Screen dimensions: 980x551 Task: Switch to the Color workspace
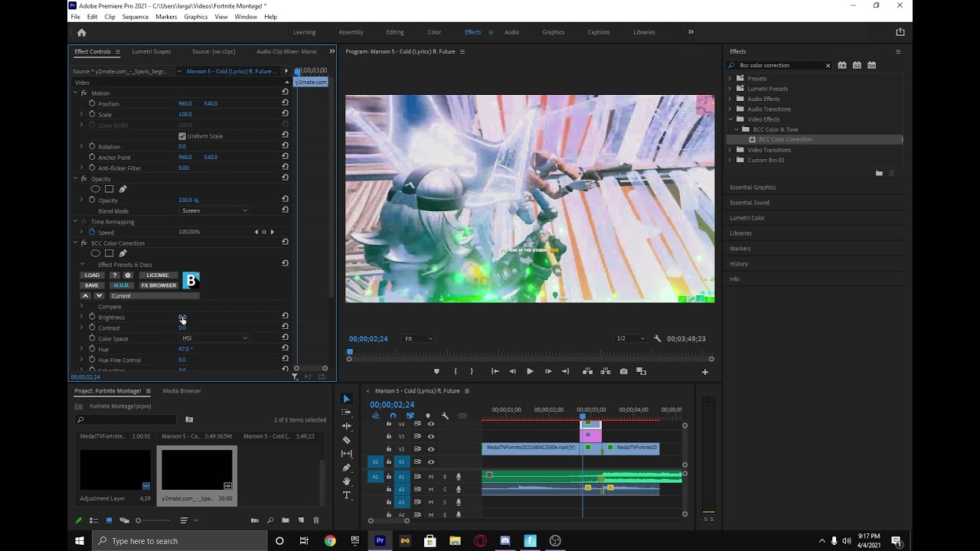[x=434, y=32]
